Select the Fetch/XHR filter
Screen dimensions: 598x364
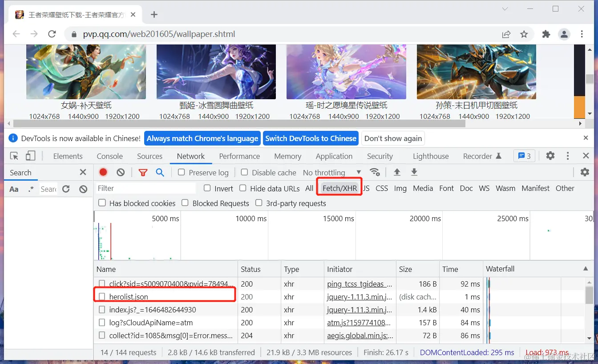[339, 188]
